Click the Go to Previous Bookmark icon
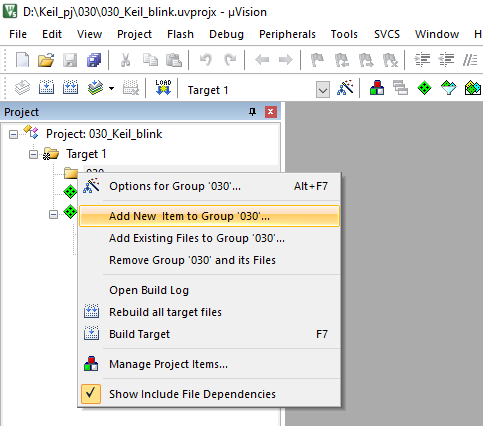This screenshot has height=426, width=483. point(342,60)
